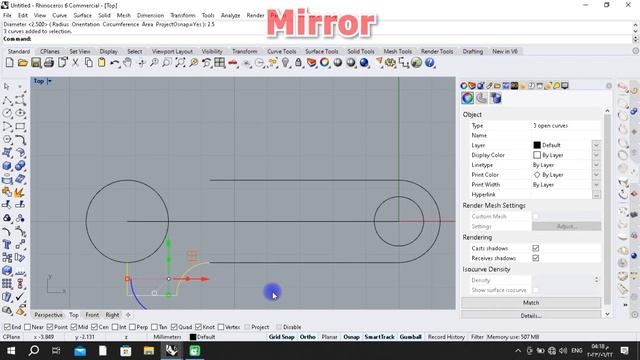640x360 pixels.
Task: Uncheck Casts shadows checkbox
Action: pos(536,248)
